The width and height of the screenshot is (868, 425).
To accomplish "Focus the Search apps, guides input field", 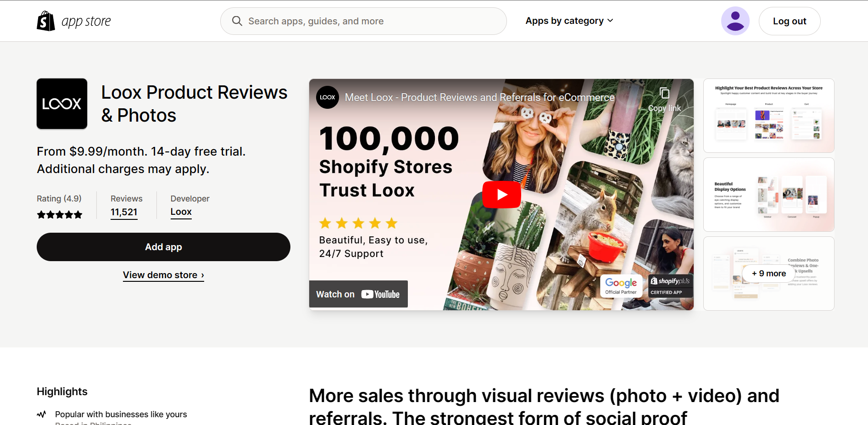I will click(363, 21).
